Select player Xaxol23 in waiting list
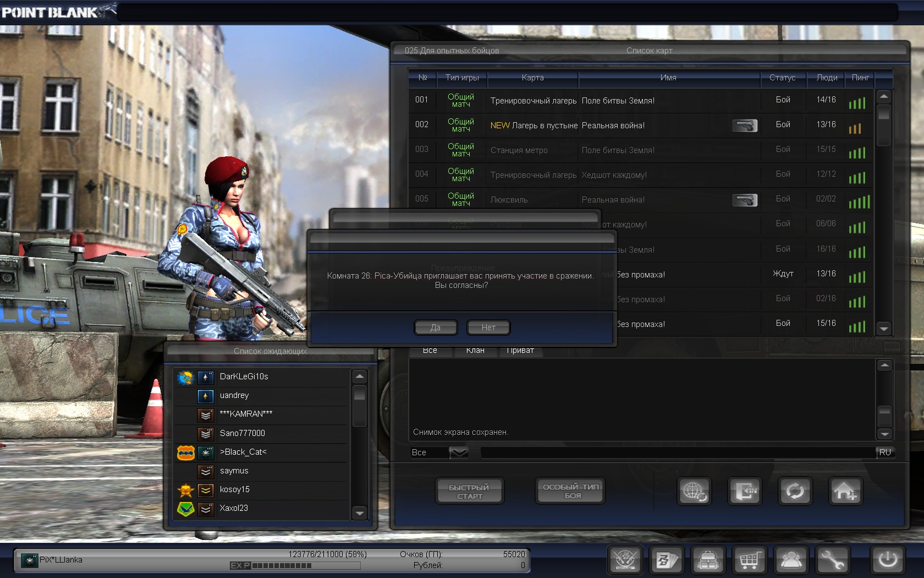Screen dimensions: 924x578 tap(261, 509)
